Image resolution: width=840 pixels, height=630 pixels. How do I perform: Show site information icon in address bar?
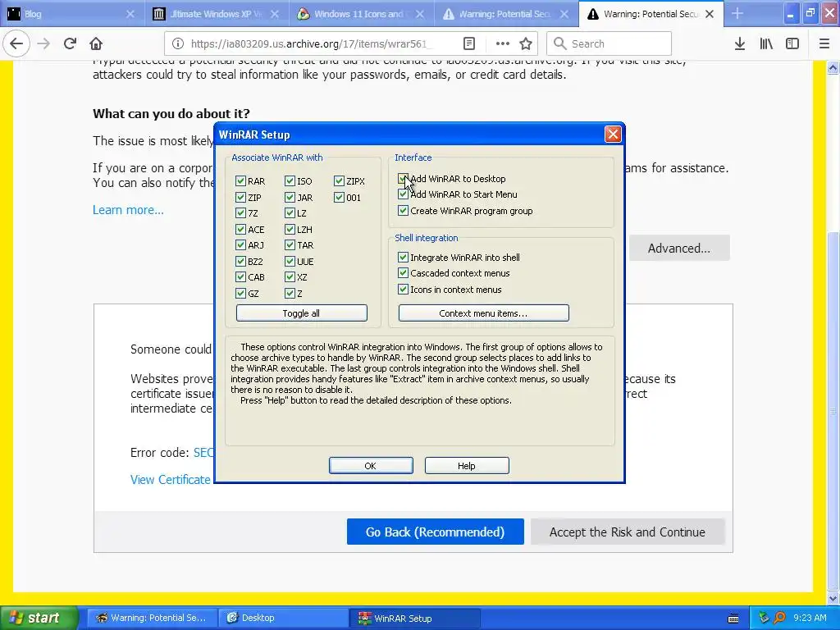[x=178, y=43]
